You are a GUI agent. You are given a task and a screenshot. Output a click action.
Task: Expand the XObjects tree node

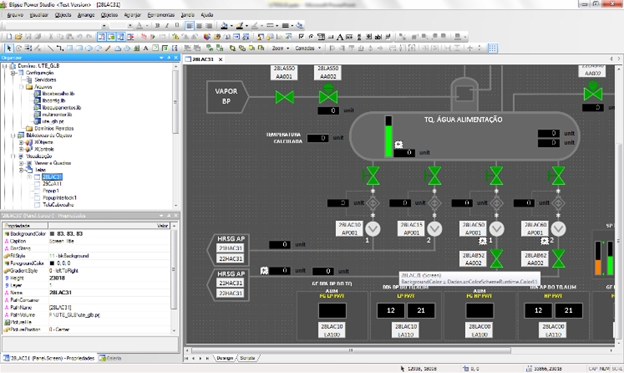tap(21, 142)
